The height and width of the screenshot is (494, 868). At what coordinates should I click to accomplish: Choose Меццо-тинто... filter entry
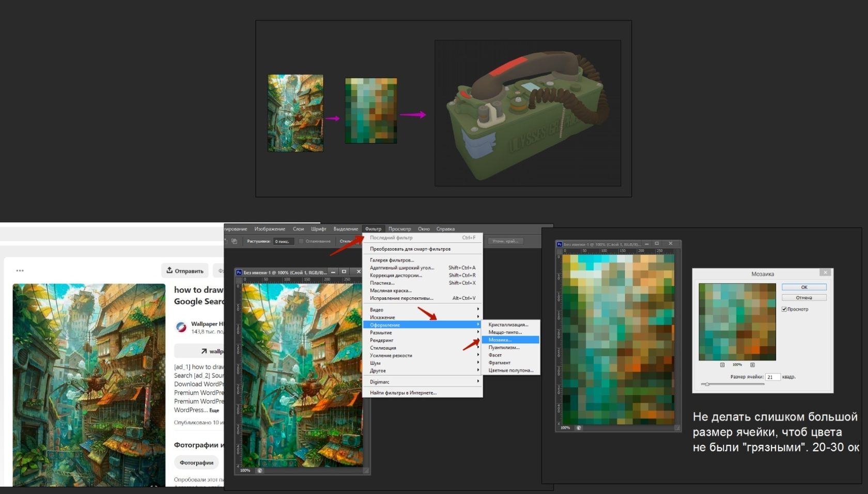point(510,332)
